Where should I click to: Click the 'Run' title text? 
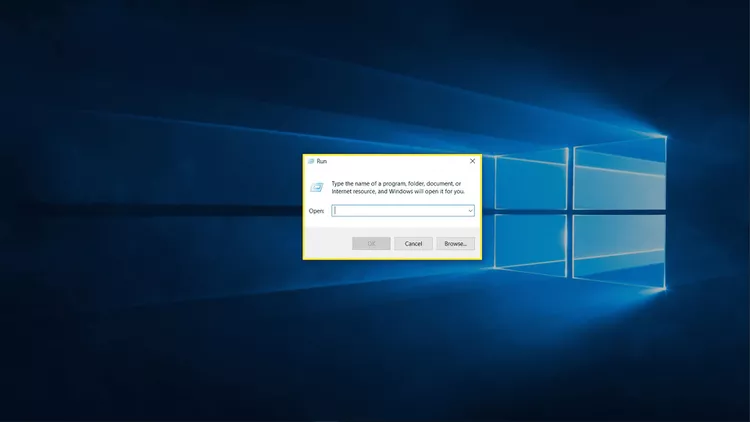[x=321, y=161]
